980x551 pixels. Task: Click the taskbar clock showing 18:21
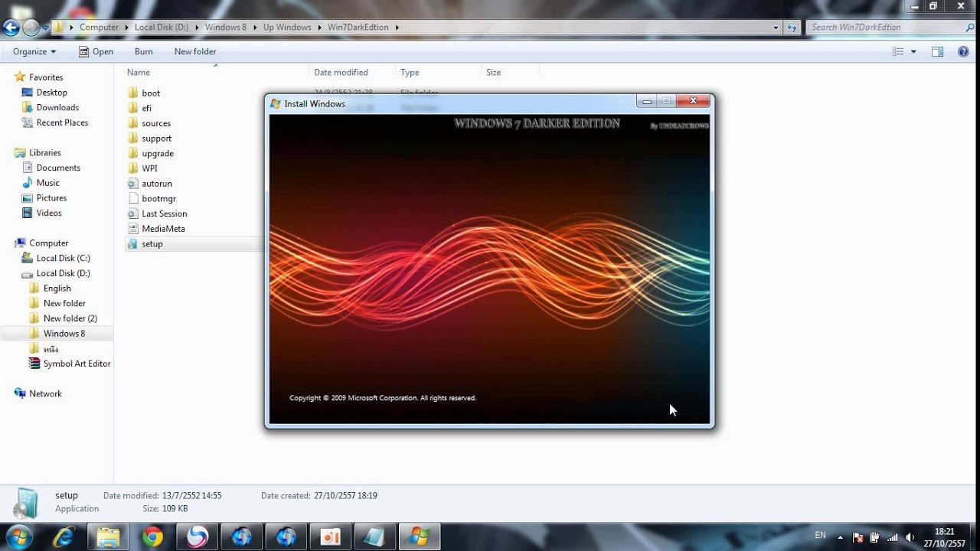coord(945,537)
